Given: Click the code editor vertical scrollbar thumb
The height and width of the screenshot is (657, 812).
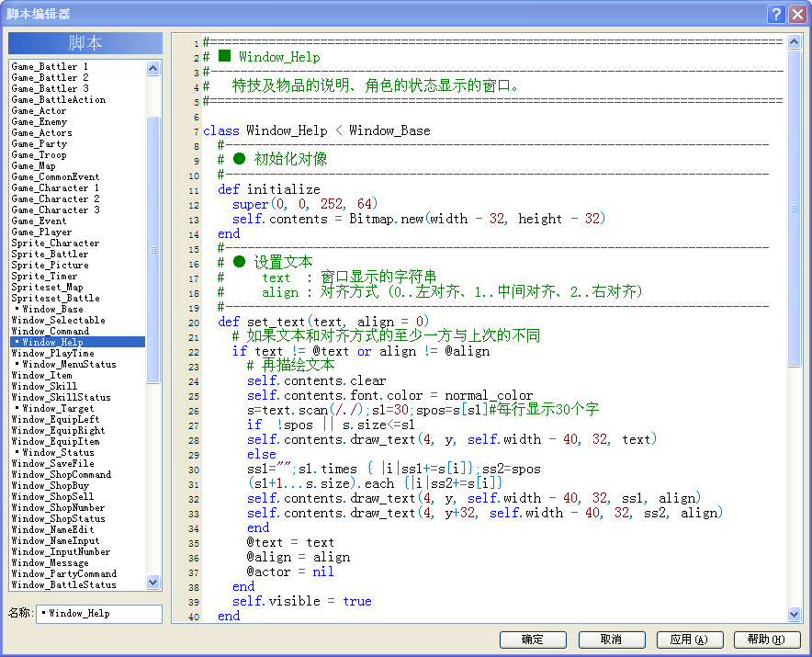Looking at the screenshot, I should [x=794, y=209].
